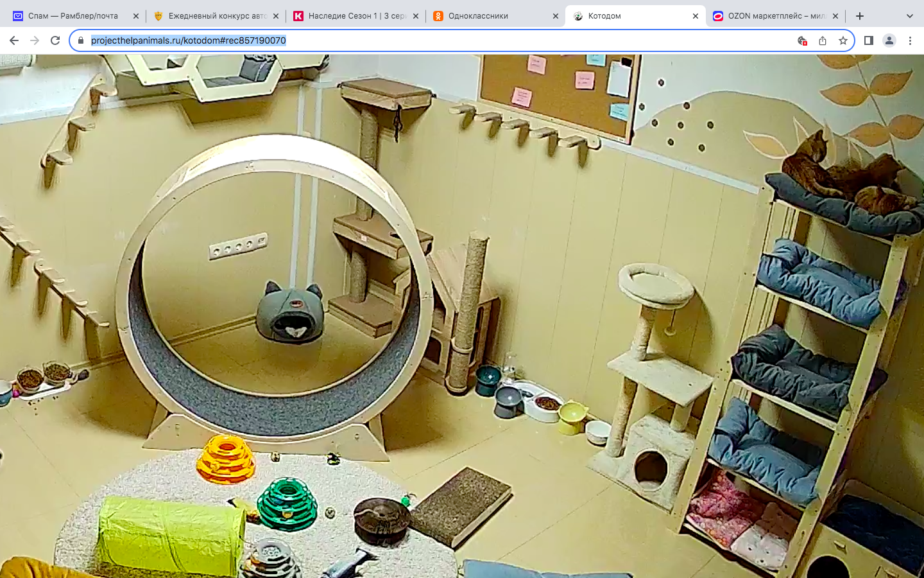The image size is (924, 578).
Task: Close the Одноклассники tab
Action: 556,16
